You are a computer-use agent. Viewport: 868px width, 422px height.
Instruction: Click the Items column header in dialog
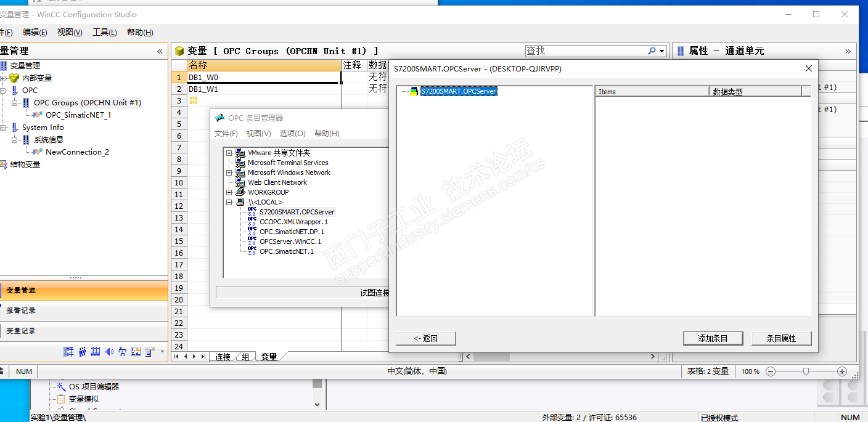pos(652,91)
